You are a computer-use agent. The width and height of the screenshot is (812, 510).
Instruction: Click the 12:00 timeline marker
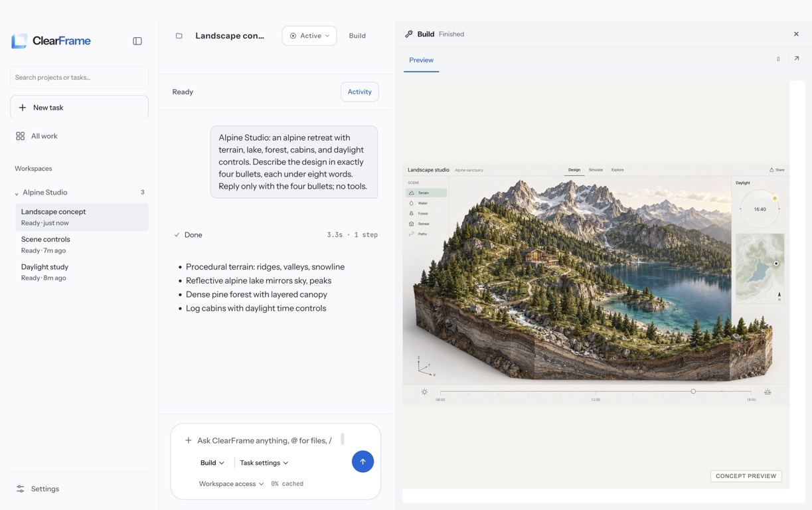click(x=596, y=400)
